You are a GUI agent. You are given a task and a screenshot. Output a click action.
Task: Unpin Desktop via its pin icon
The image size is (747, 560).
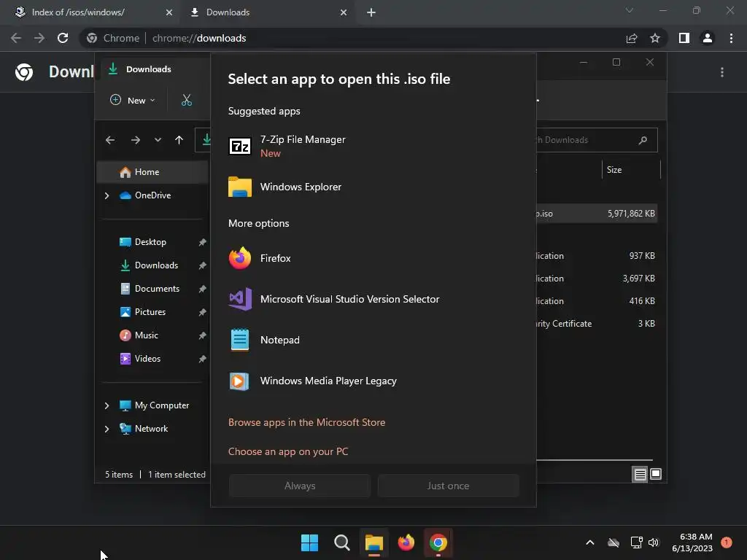[203, 242]
